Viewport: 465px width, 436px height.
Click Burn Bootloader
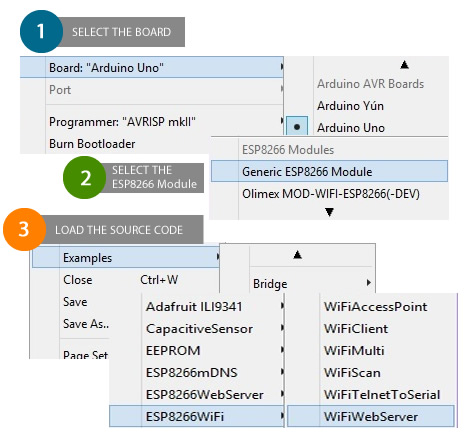92,144
